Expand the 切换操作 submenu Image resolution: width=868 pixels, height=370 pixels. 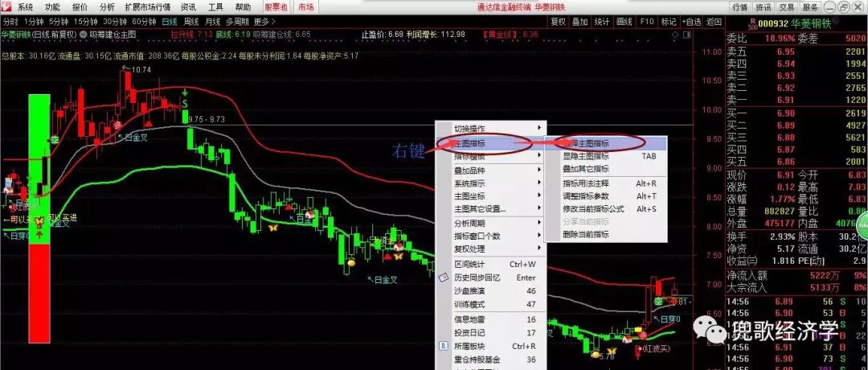tap(491, 128)
